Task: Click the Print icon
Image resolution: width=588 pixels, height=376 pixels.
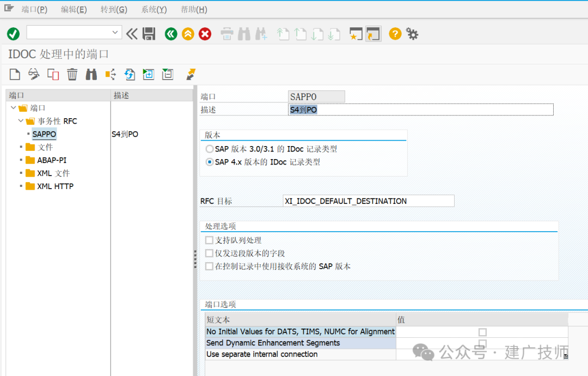Action: [x=227, y=34]
